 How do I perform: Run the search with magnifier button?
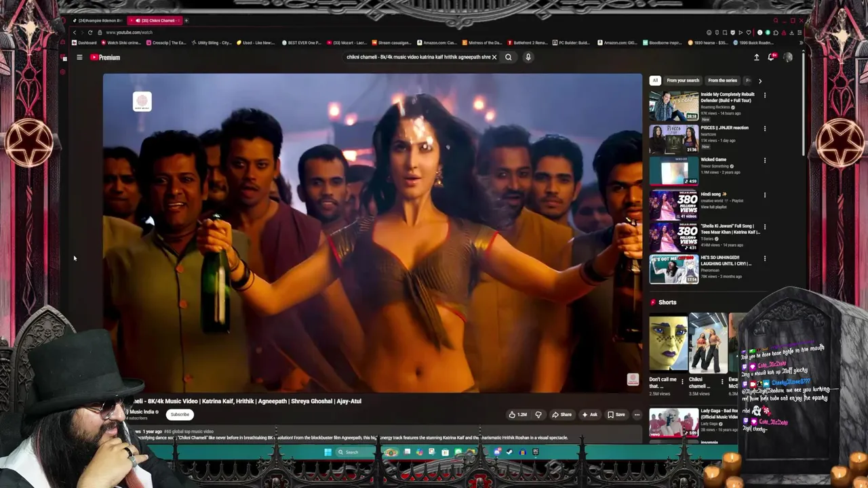tap(508, 57)
